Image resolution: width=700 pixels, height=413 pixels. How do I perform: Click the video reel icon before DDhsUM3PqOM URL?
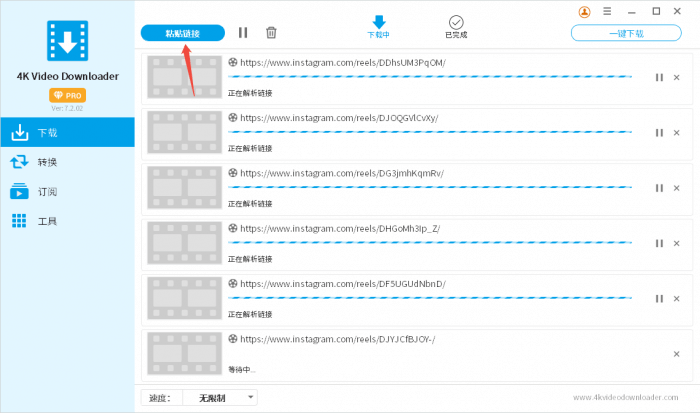coord(233,62)
